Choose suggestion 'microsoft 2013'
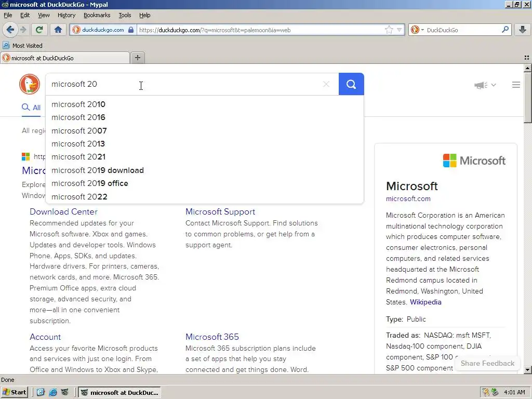This screenshot has height=399, width=532. coord(205,144)
